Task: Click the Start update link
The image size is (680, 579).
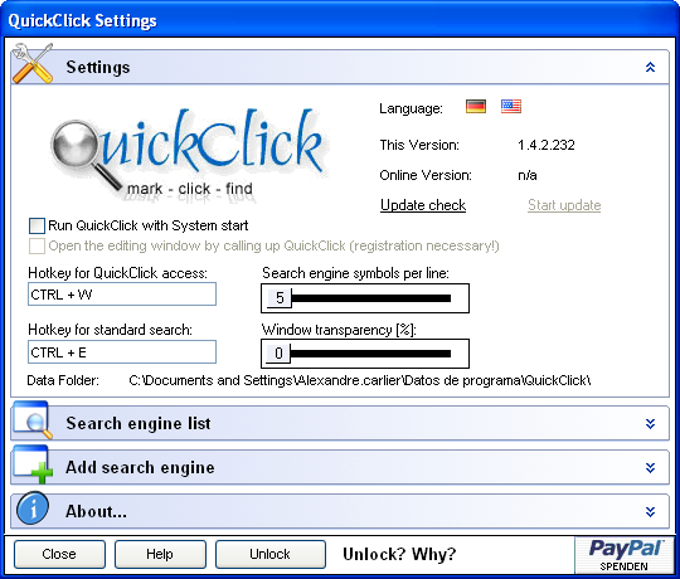Action: click(x=564, y=205)
